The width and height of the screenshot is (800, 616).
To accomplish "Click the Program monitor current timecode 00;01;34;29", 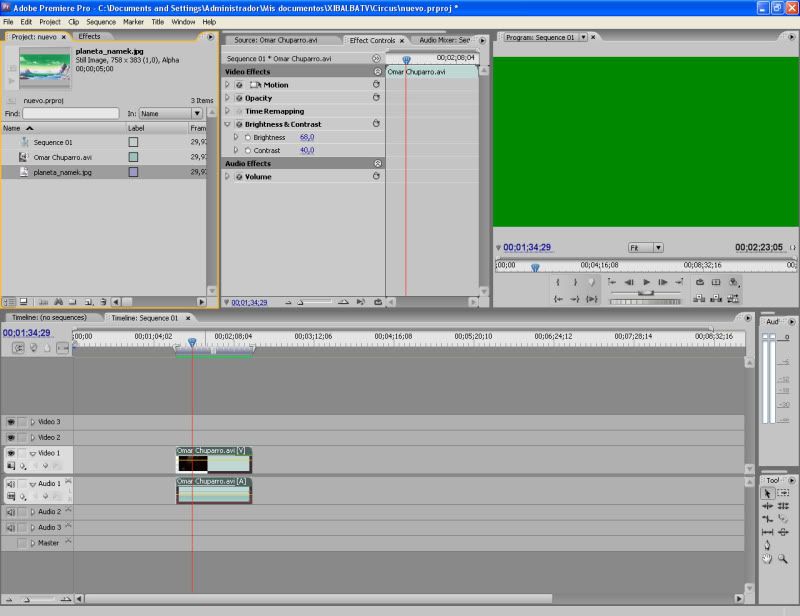I will [527, 248].
